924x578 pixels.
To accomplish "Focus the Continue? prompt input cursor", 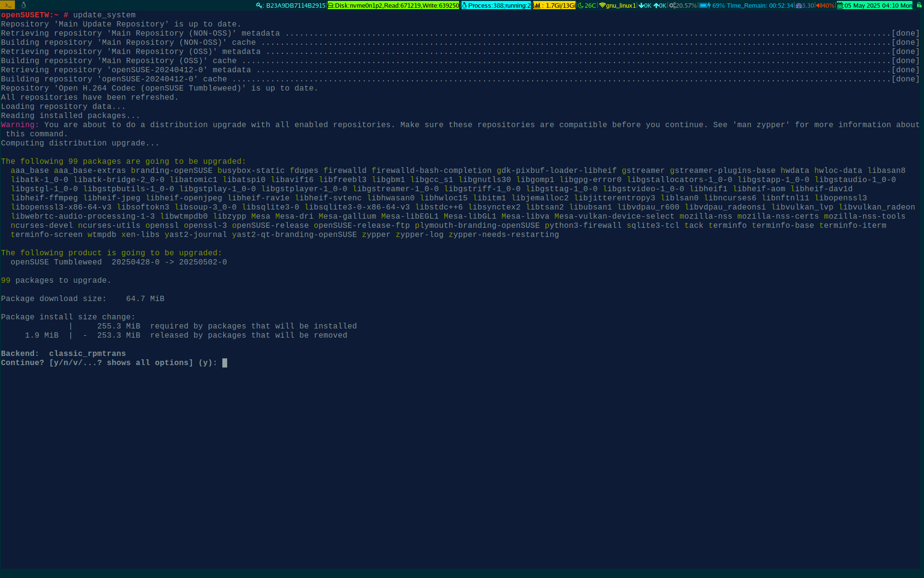I will point(225,363).
